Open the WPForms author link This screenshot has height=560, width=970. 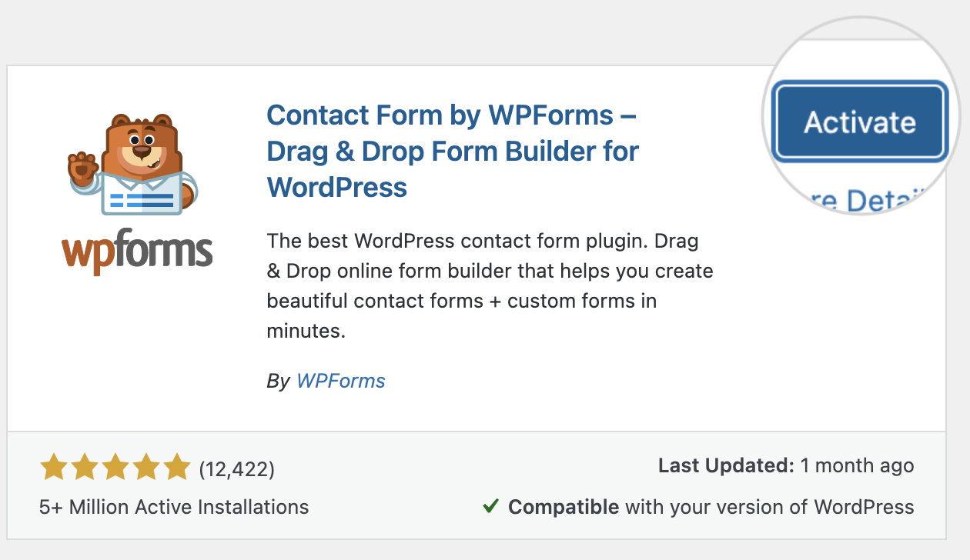(340, 380)
